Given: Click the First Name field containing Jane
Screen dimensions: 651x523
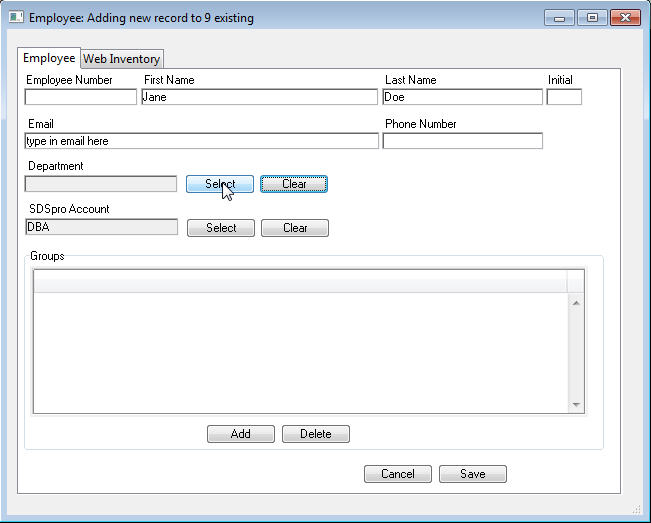Looking at the screenshot, I should [x=259, y=97].
